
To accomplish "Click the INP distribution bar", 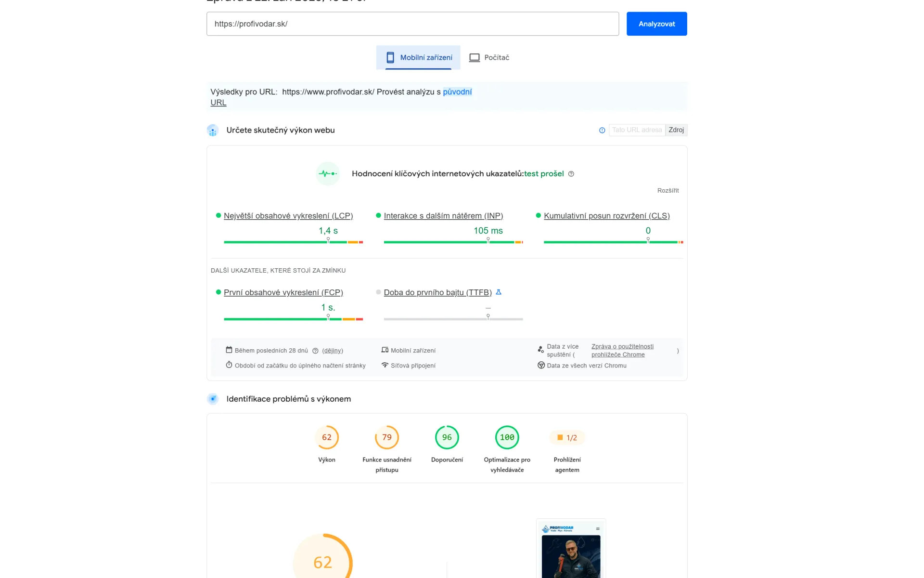I will [x=453, y=242].
